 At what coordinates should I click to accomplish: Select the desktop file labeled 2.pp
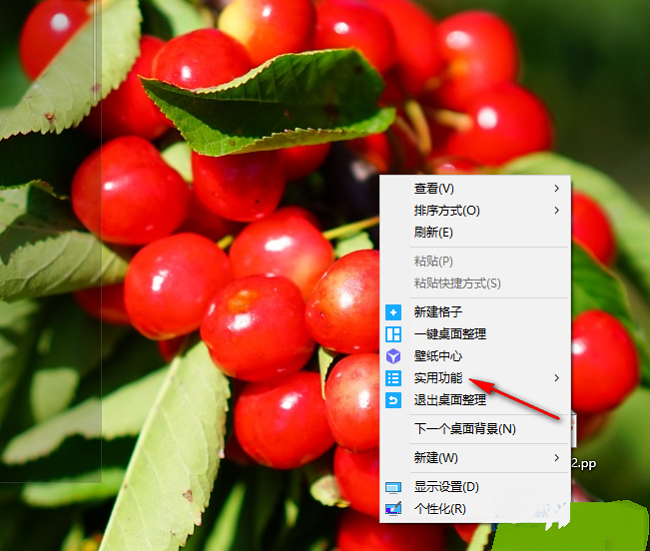(x=584, y=463)
